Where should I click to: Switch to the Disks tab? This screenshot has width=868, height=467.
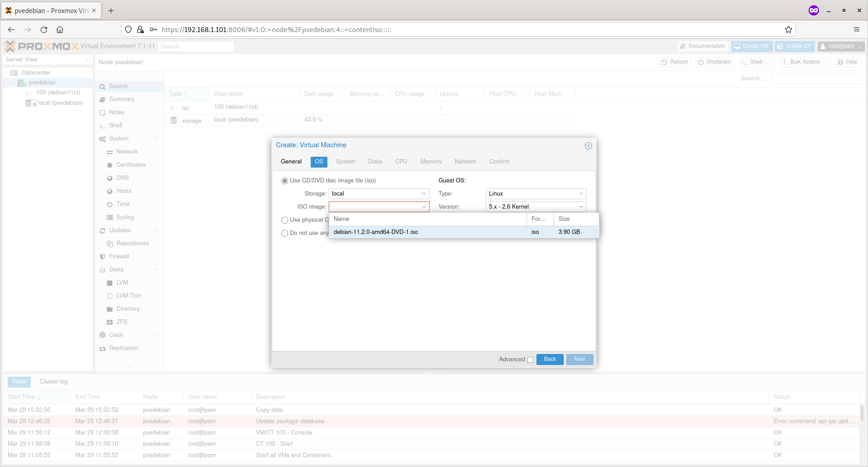[x=375, y=162]
